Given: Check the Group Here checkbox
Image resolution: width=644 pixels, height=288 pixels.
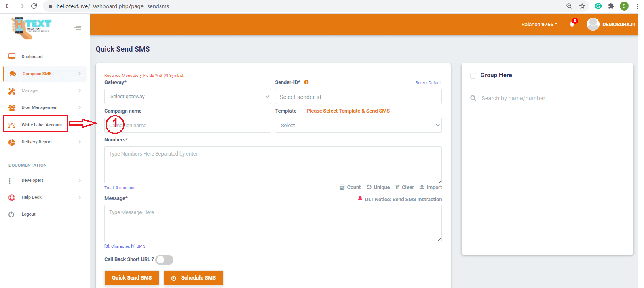Looking at the screenshot, I should click(473, 76).
